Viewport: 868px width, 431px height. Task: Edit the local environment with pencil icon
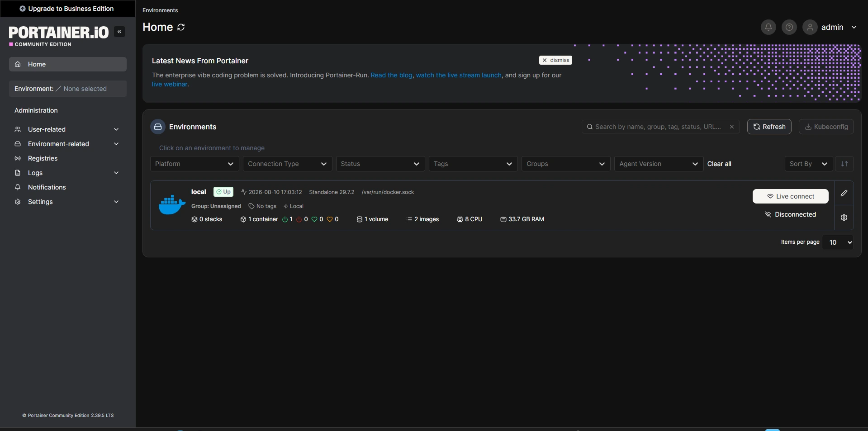[x=844, y=193]
